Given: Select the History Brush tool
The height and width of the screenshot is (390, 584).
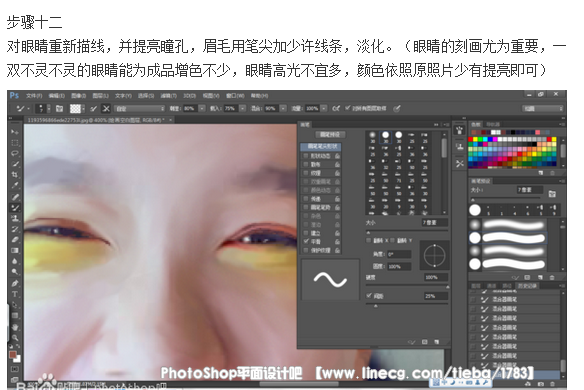Looking at the screenshot, I should 15,229.
